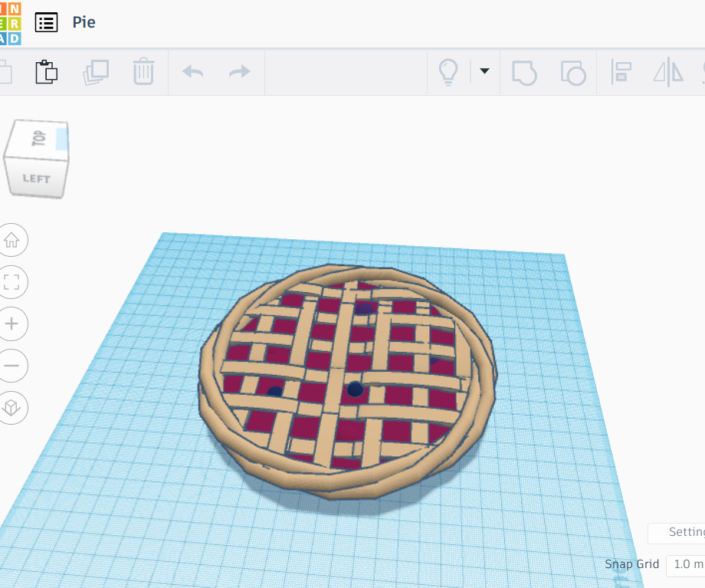Open the design menu list icon
The image size is (705, 588).
tap(47, 22)
